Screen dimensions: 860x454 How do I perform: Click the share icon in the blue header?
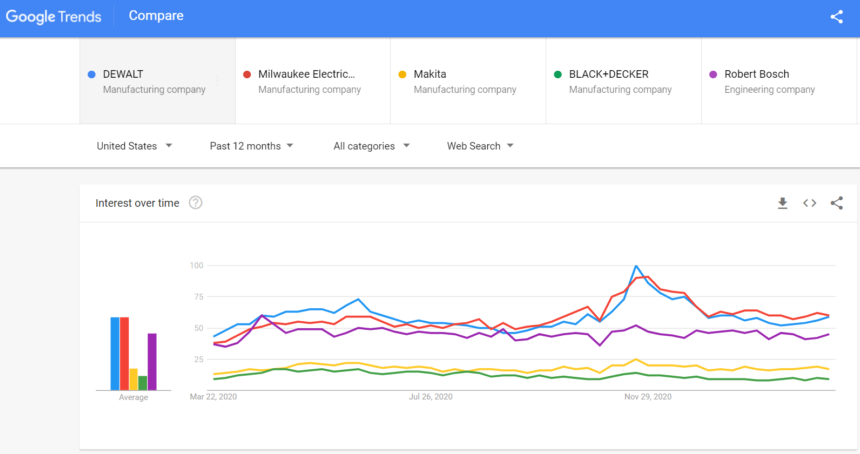[x=837, y=17]
